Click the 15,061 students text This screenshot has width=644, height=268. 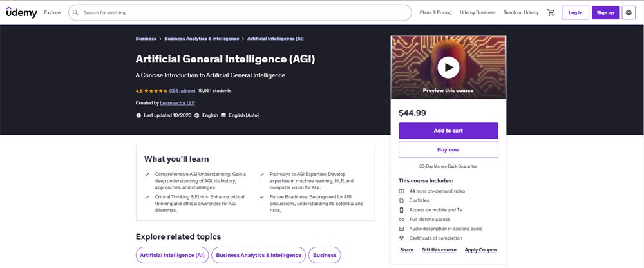pyautogui.click(x=214, y=91)
